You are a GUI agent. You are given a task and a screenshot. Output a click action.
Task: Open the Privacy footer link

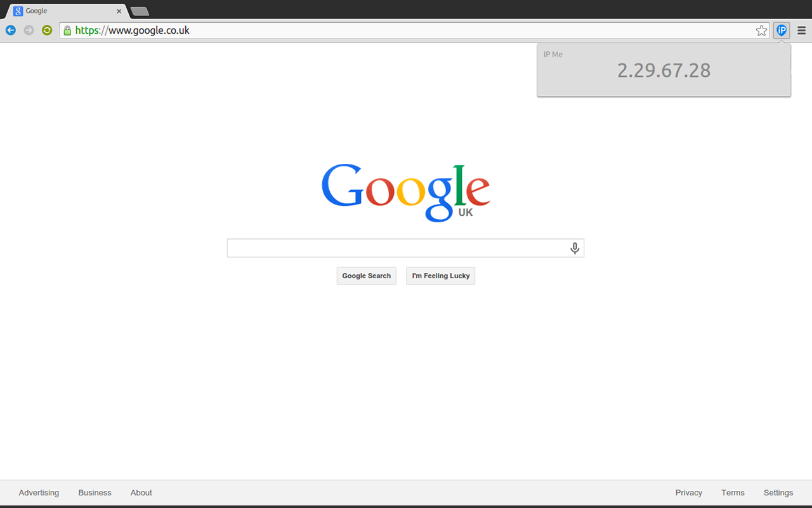[689, 493]
